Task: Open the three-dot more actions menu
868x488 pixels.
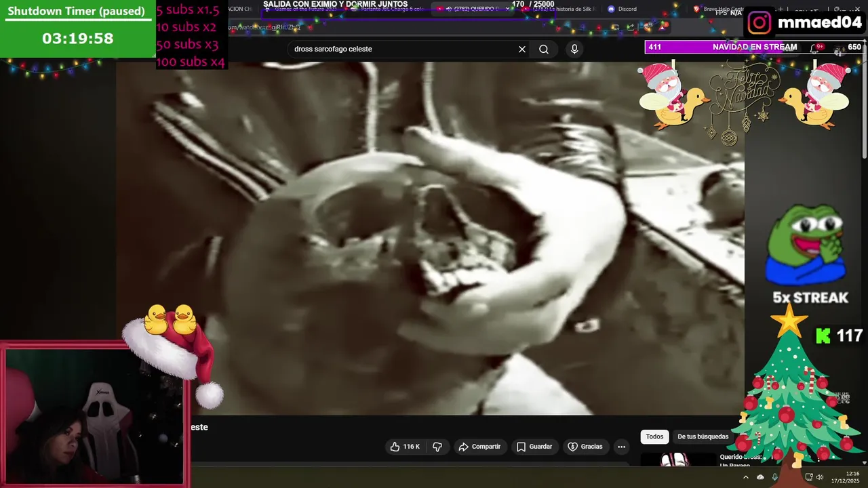Action: click(621, 447)
